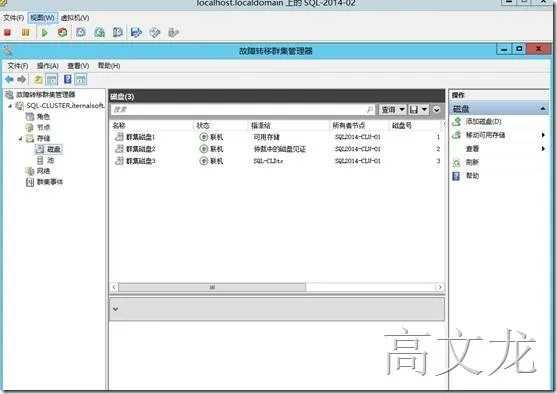Click the green 刷新 refresh icon
557x394 pixels.
(x=456, y=162)
